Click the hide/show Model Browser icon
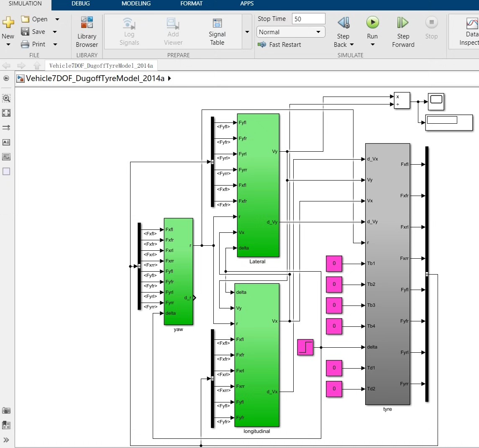This screenshot has height=448, width=479. click(6, 425)
